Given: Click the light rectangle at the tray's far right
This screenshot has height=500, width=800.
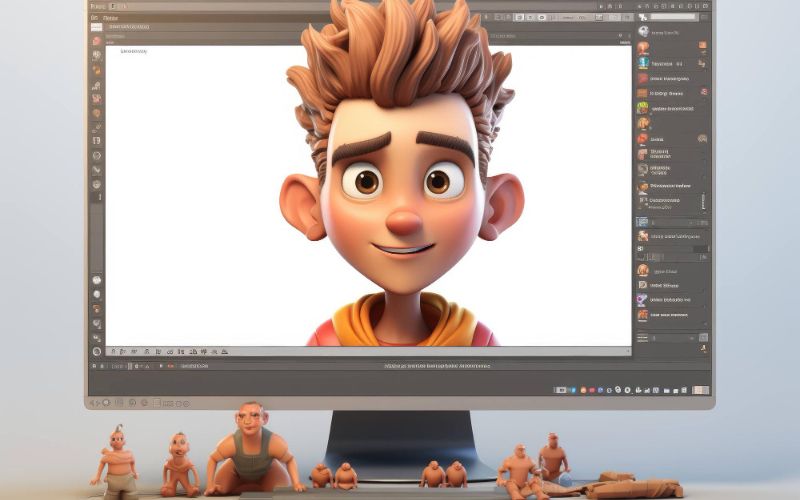Looking at the screenshot, I should pyautogui.click(x=701, y=390).
